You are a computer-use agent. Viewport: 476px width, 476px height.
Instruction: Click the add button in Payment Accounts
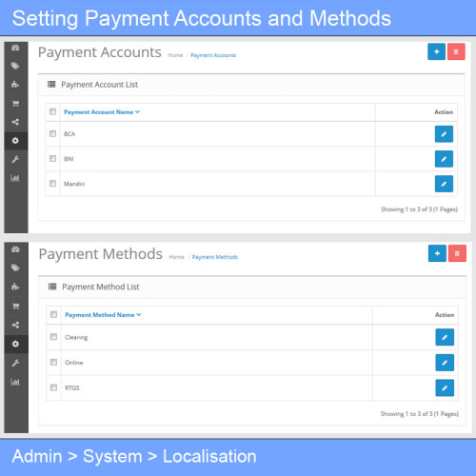[436, 51]
